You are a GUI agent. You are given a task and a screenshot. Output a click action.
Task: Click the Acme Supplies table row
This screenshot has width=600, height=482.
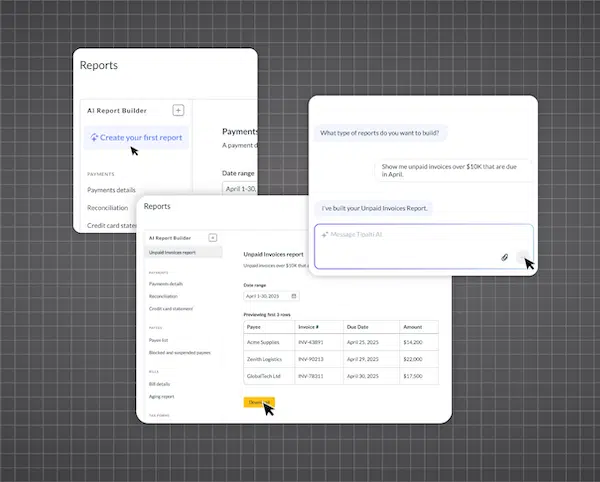340,342
